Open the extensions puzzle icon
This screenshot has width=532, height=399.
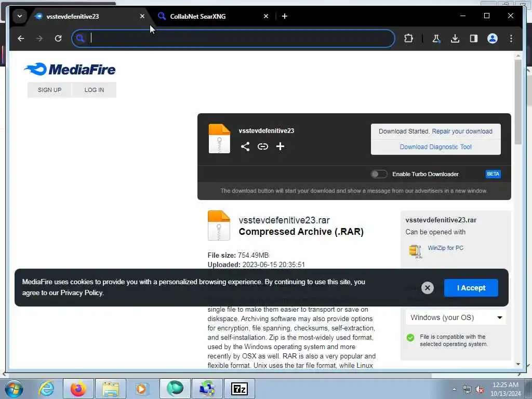click(x=408, y=38)
